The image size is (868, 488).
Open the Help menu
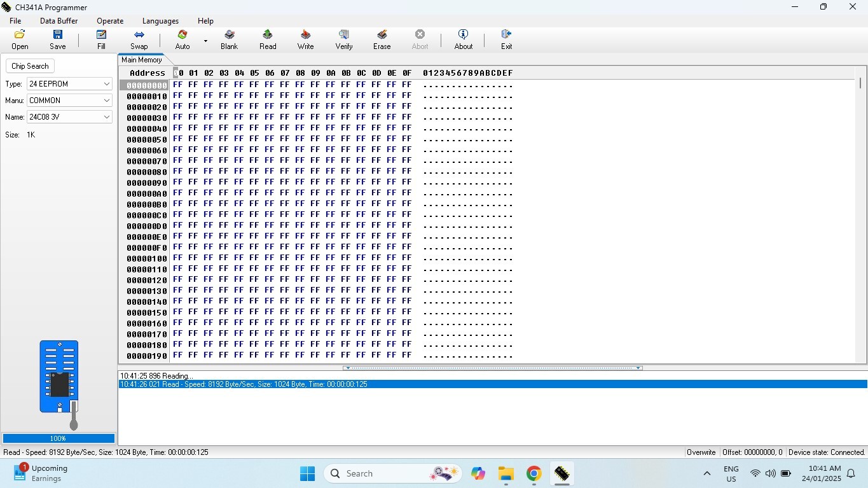click(x=205, y=21)
